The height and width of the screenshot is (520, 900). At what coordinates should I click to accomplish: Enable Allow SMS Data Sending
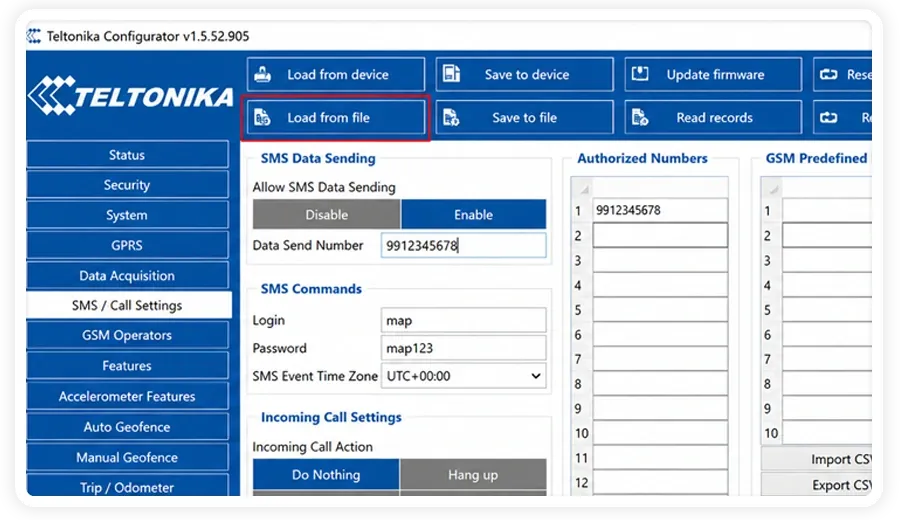[474, 215]
